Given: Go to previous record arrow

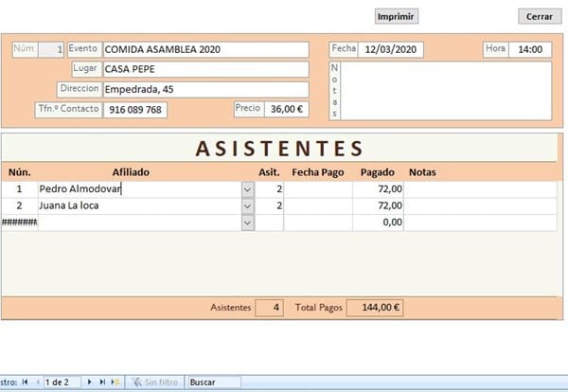Looking at the screenshot, I should point(38,382).
